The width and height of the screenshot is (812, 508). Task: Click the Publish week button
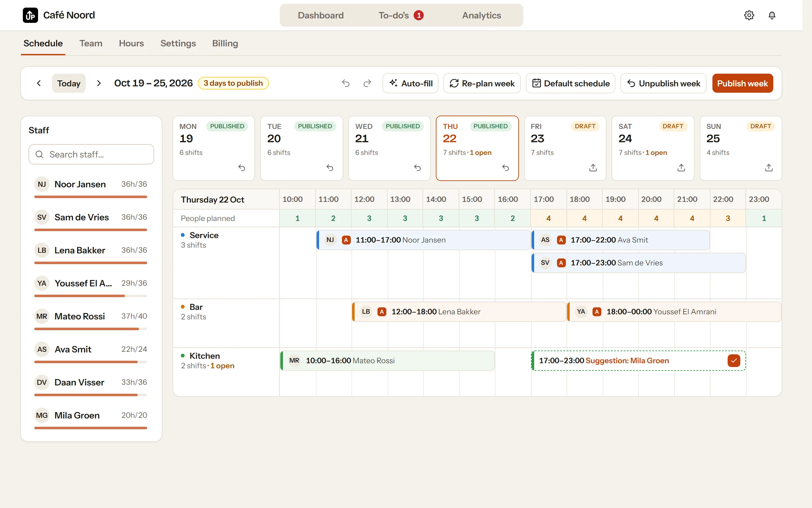(742, 83)
